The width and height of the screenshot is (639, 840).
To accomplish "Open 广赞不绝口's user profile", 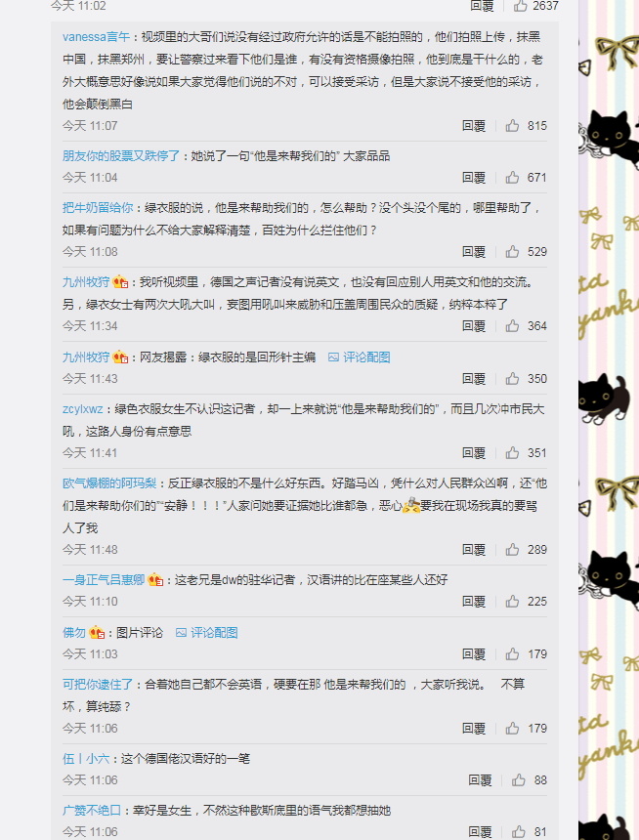I will [92, 811].
